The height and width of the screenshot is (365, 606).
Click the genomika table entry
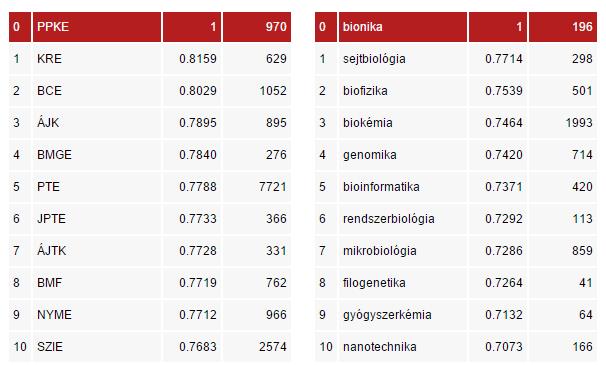point(403,155)
